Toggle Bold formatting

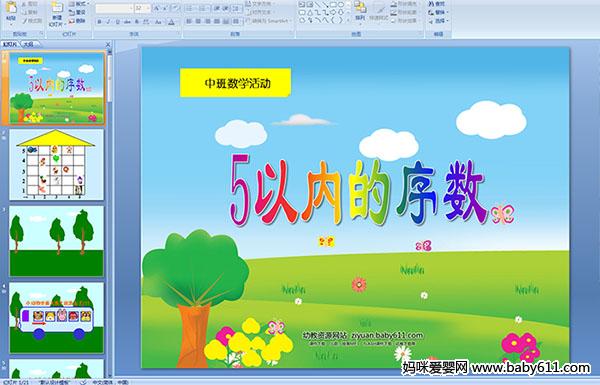point(99,22)
